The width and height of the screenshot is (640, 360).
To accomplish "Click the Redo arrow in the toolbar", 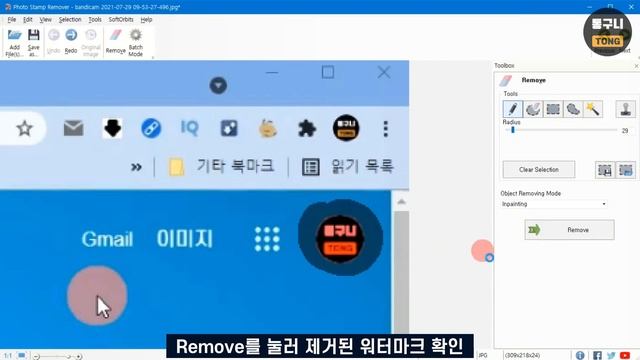I will 71,35.
